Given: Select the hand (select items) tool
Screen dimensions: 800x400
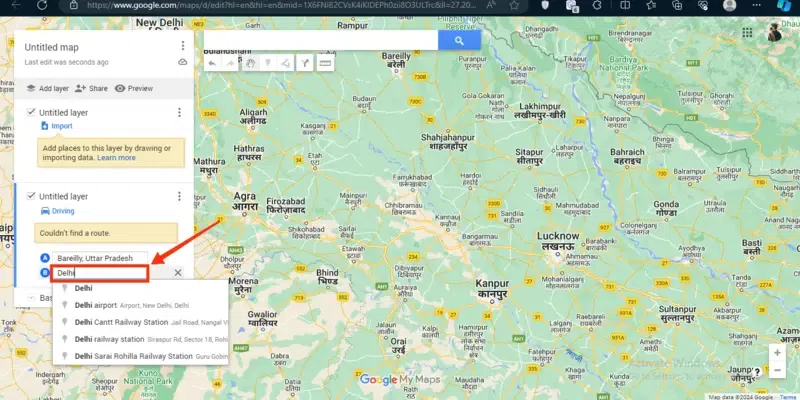Looking at the screenshot, I should coord(250,63).
